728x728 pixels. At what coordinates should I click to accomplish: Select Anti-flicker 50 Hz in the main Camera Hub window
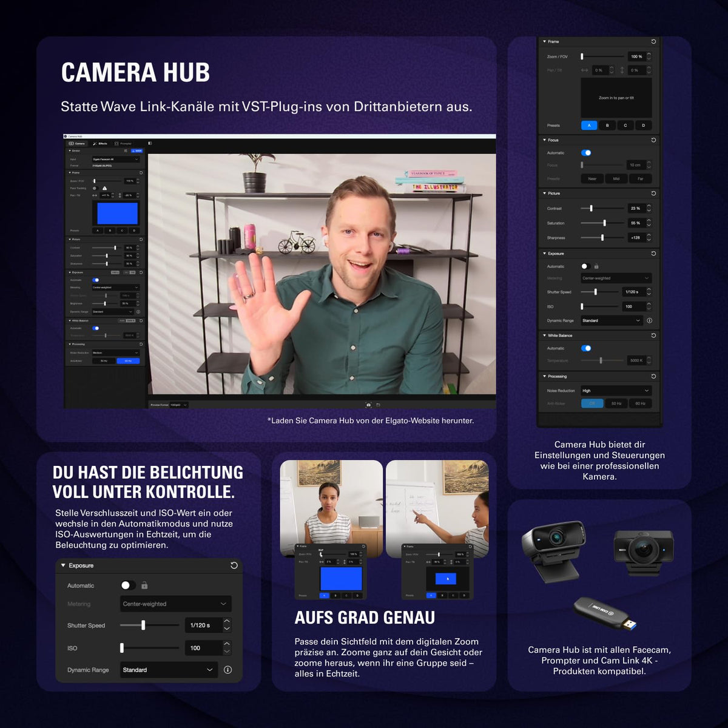[104, 361]
